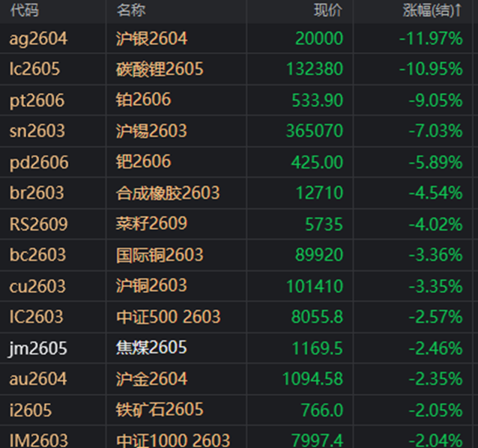Click the 名称 column header
This screenshot has width=478, height=448.
click(x=131, y=10)
